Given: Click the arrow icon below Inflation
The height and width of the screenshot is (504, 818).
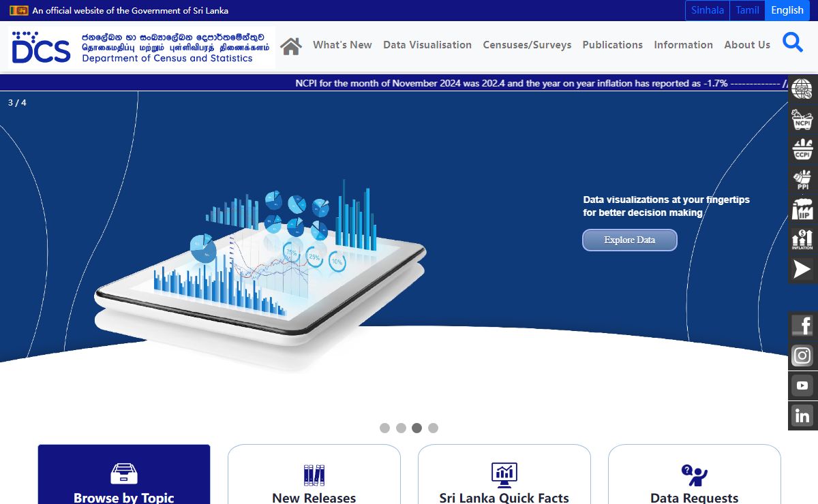Looking at the screenshot, I should click(803, 269).
